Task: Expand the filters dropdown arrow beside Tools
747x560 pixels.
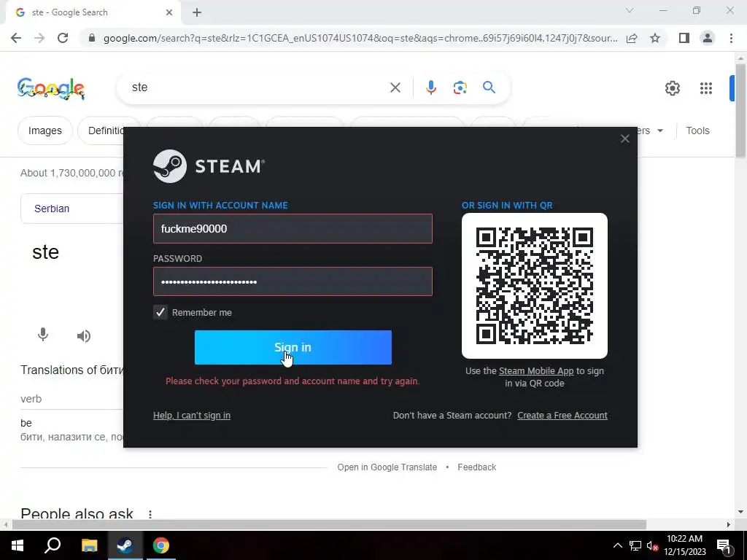Action: [659, 131]
